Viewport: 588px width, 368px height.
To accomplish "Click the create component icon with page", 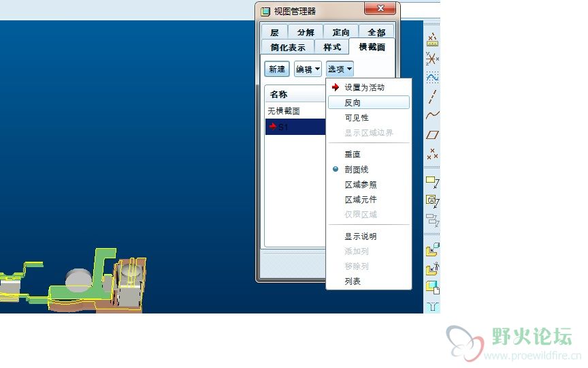I will [432, 288].
